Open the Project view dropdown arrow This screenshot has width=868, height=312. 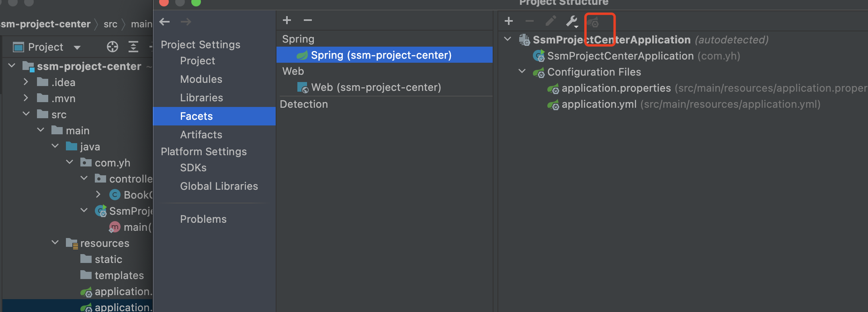click(x=77, y=47)
